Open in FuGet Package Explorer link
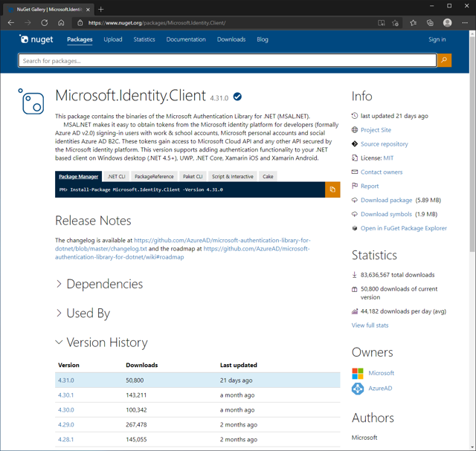The image size is (476, 451). coord(403,228)
